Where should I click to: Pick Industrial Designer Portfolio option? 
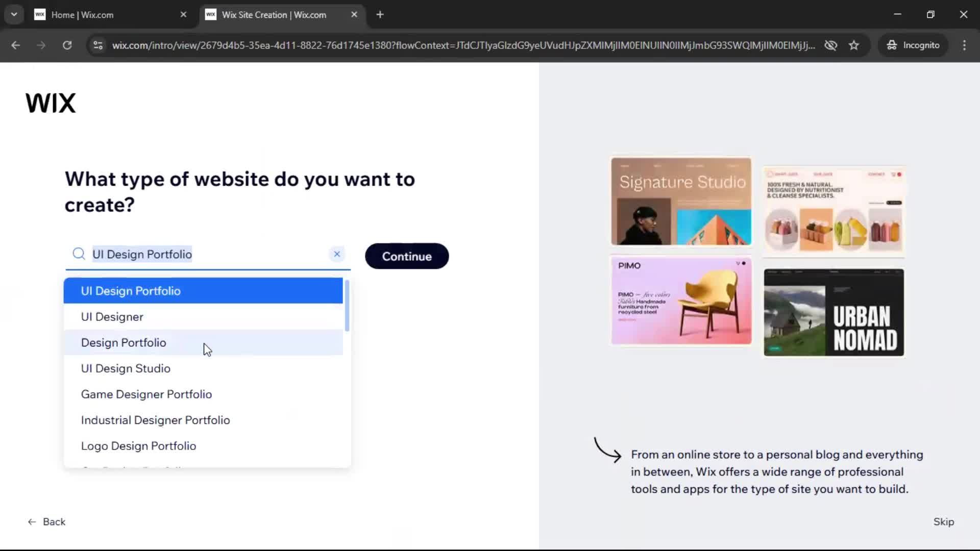tap(203, 420)
